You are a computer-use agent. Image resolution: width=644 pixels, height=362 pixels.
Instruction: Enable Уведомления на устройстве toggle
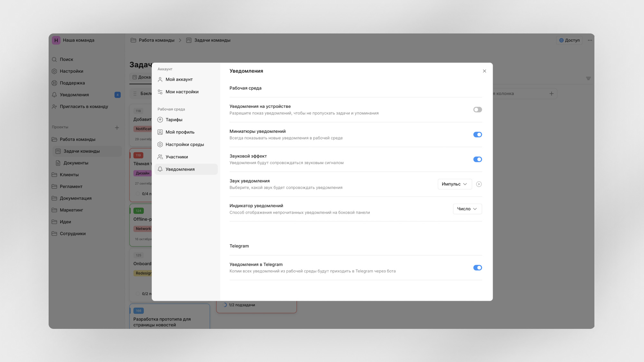pyautogui.click(x=478, y=110)
